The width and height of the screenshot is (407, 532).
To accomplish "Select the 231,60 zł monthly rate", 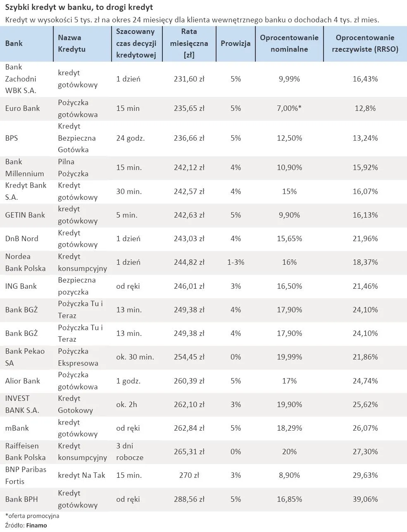I will (189, 79).
